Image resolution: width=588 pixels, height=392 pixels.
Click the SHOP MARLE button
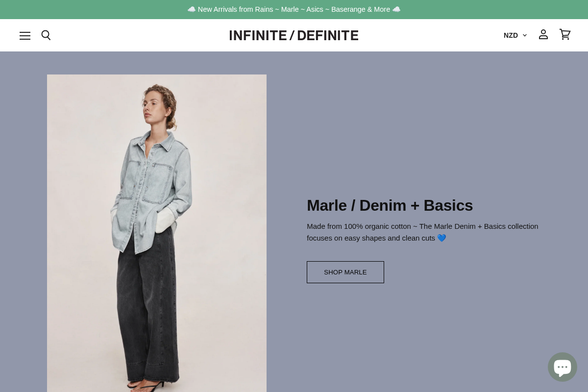click(x=345, y=272)
